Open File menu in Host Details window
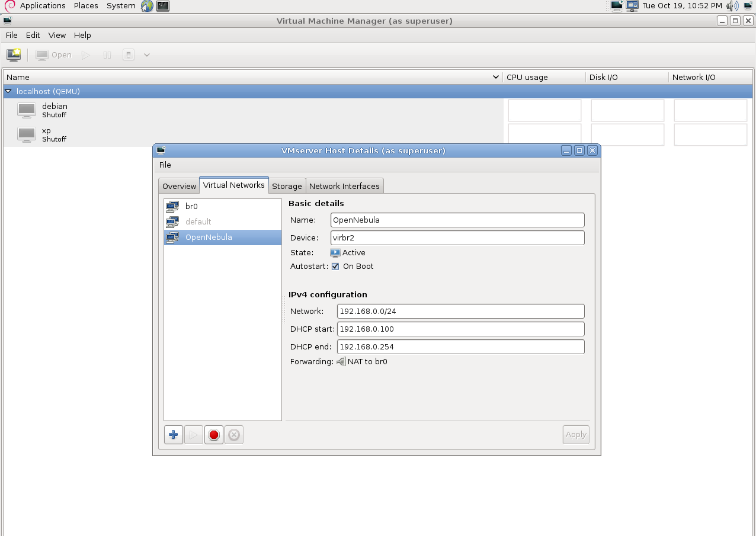 click(x=165, y=165)
